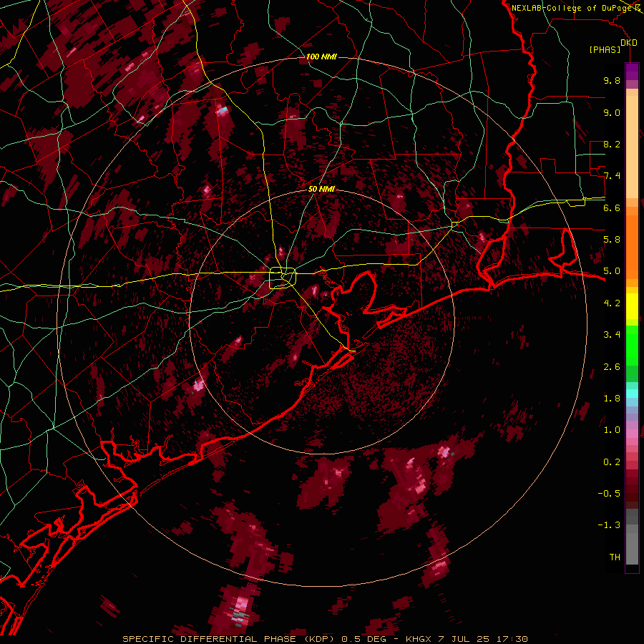Screen dimensions: 644x644
Task: Select the 2.6 scale value
Action: tap(612, 367)
